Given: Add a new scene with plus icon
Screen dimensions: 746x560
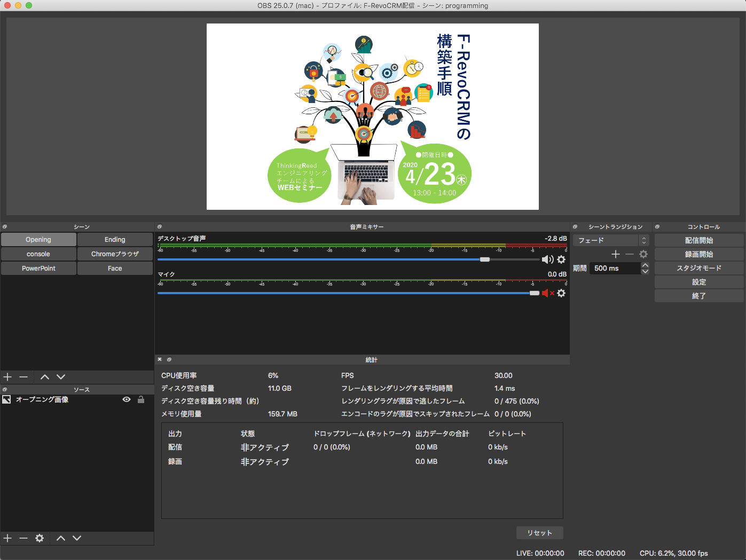Looking at the screenshot, I should pyautogui.click(x=7, y=377).
